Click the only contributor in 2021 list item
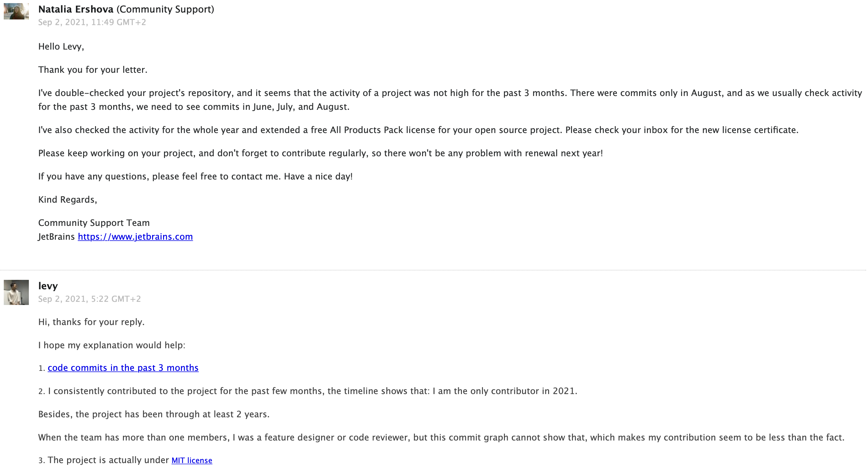This screenshot has width=868, height=470. point(312,391)
